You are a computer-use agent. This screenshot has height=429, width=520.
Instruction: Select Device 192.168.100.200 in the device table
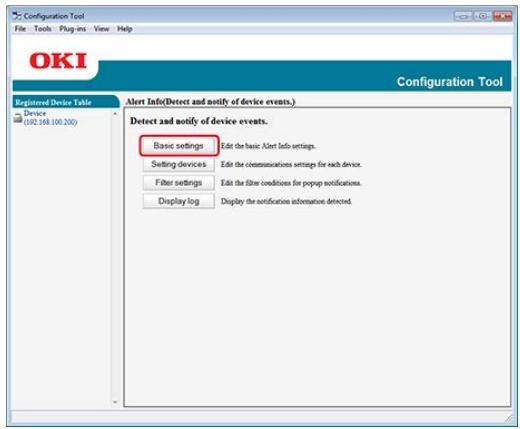pos(50,118)
